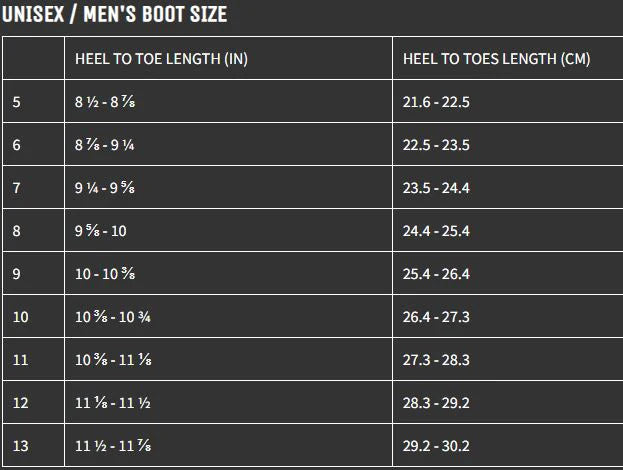
Task: Select the 24.4 - 25.4 cm value
Action: tap(436, 231)
